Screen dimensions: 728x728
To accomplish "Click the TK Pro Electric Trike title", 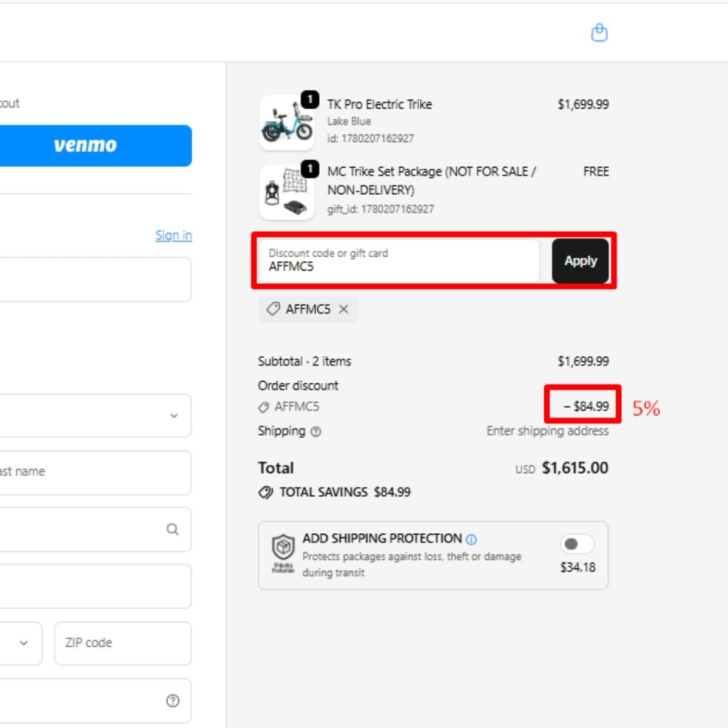I will tap(380, 104).
